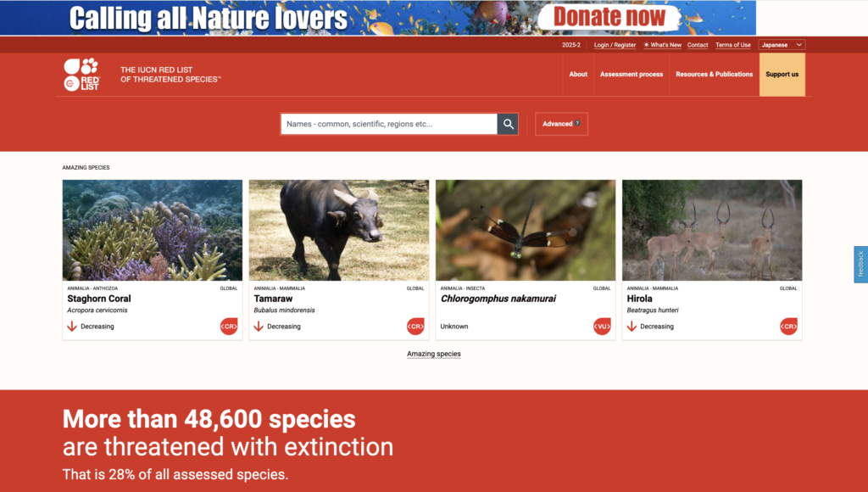Open the About menu
Screen dimensions: 868x492
[x=578, y=75]
